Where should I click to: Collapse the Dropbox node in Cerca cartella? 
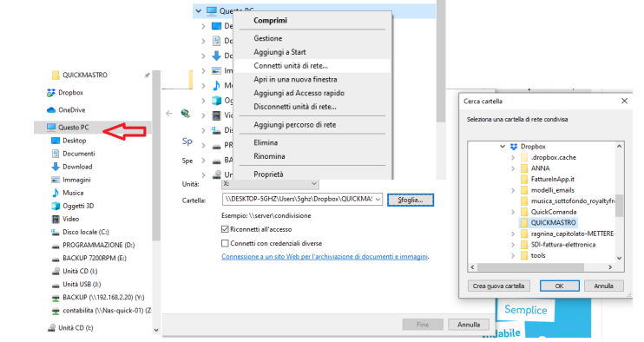pos(503,146)
